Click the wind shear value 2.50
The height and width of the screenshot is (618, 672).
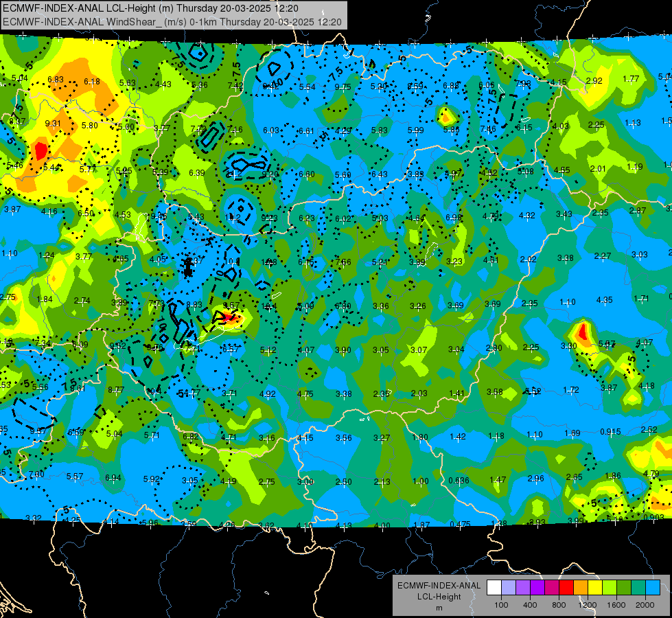tap(343, 481)
